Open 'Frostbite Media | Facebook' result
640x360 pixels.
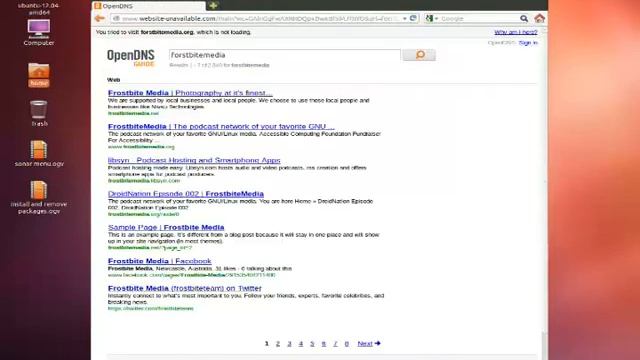pyautogui.click(x=160, y=261)
